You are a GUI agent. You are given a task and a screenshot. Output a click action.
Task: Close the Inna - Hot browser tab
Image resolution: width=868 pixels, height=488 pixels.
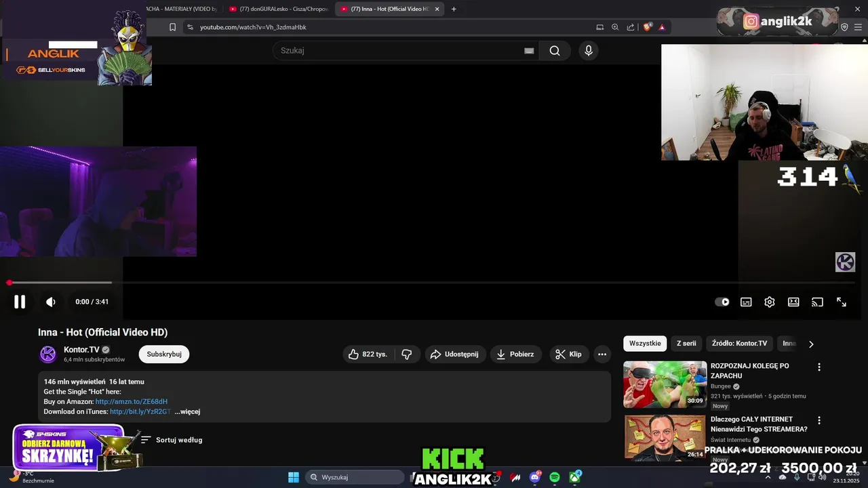[x=437, y=9]
